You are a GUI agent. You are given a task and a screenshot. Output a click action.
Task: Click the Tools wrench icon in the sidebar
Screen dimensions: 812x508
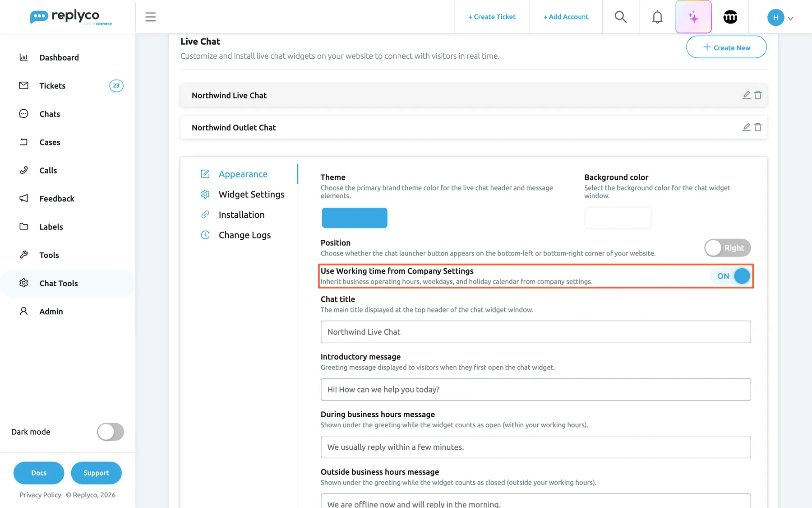[23, 255]
